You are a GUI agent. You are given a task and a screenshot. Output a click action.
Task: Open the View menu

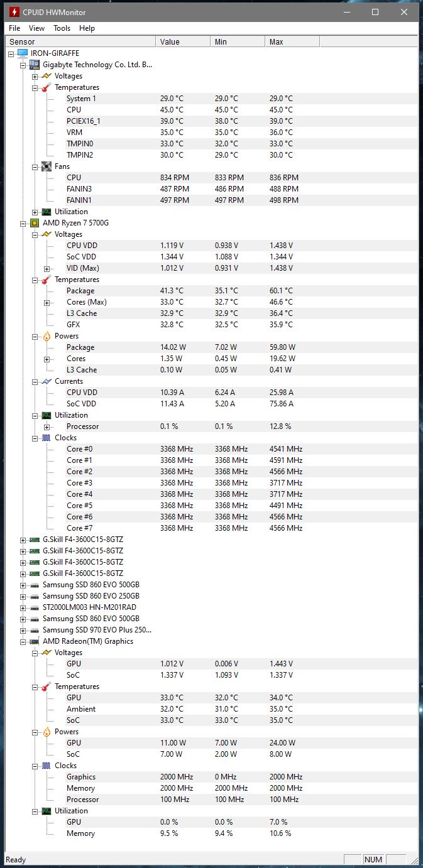pyautogui.click(x=36, y=28)
